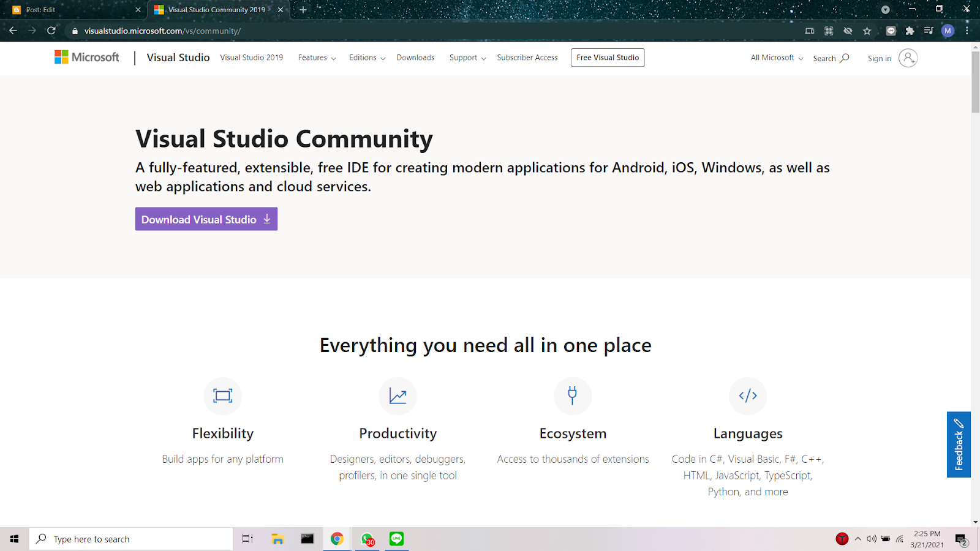This screenshot has width=980, height=551.
Task: Click the Sign in avatar icon
Action: pyautogui.click(x=908, y=58)
